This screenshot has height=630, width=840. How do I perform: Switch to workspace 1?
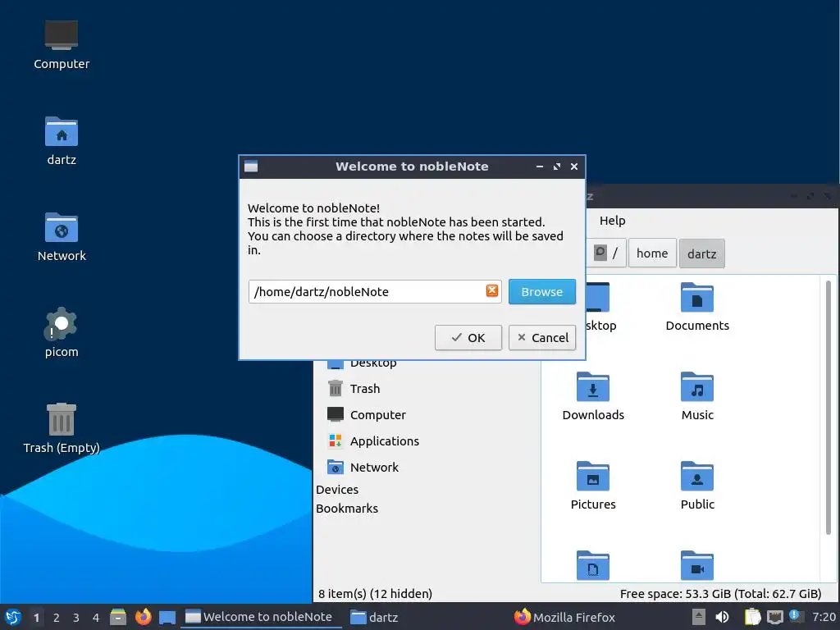36,617
